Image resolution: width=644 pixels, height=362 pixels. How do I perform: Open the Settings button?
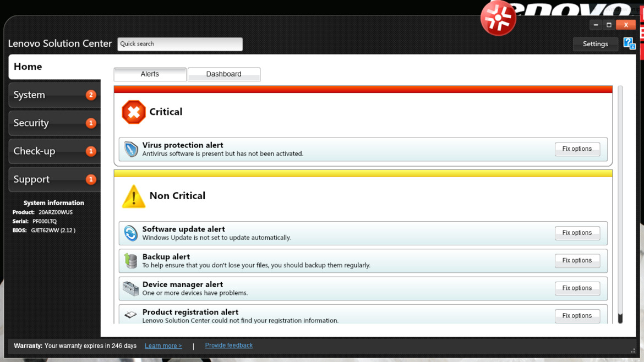click(595, 44)
